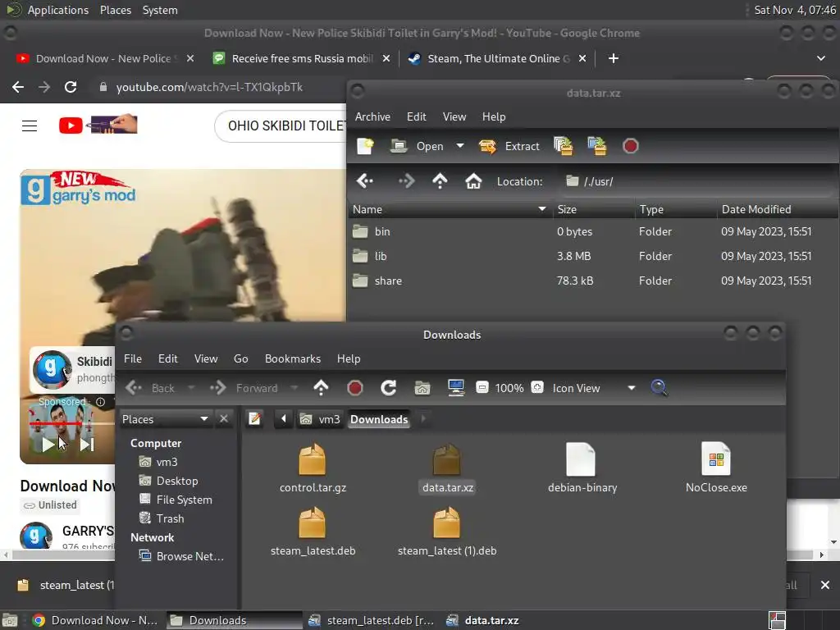Open the Places sidebar selector dropdown

(166, 419)
